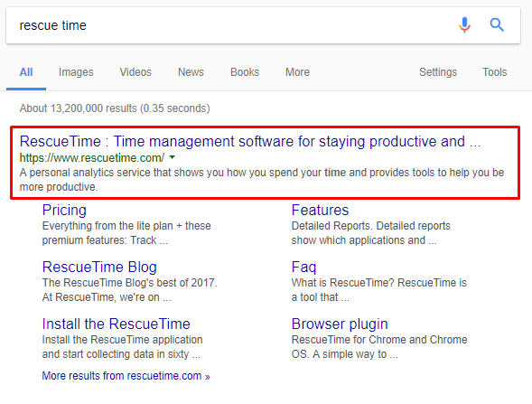This screenshot has height=404, width=532.
Task: Click the voice search microphone icon
Action: click(x=464, y=24)
